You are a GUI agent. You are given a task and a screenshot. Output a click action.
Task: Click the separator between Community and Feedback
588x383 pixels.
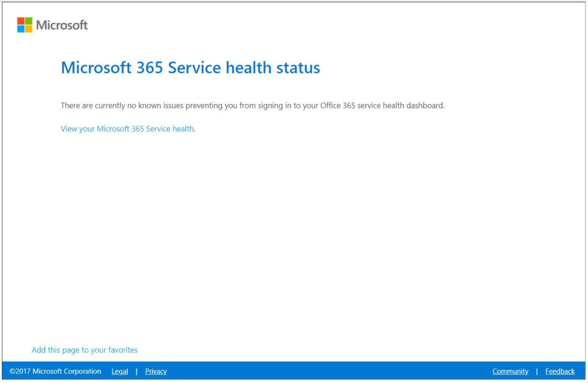(x=537, y=371)
